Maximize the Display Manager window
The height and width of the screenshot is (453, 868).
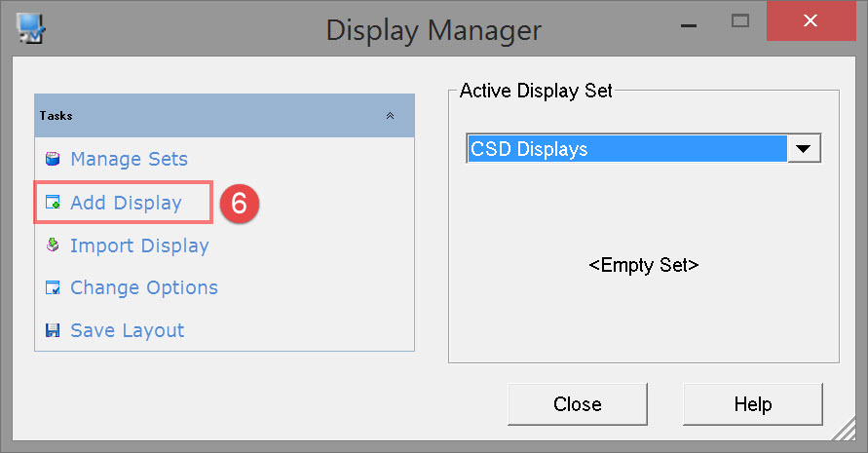click(x=741, y=19)
